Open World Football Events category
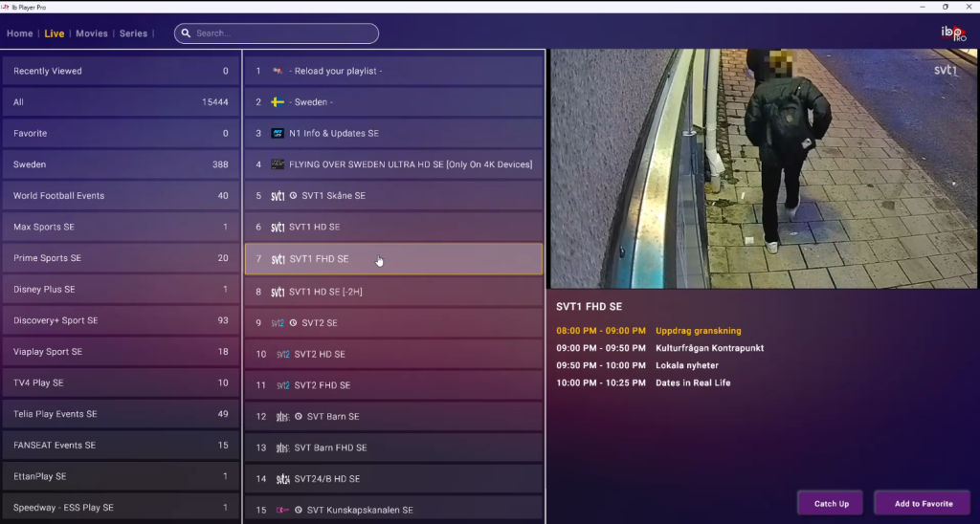Screen dimensions: 980x524 click(121, 195)
